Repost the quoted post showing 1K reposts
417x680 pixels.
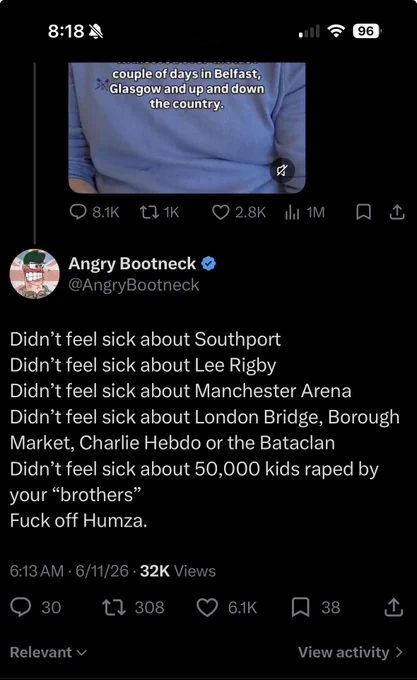pyautogui.click(x=159, y=212)
